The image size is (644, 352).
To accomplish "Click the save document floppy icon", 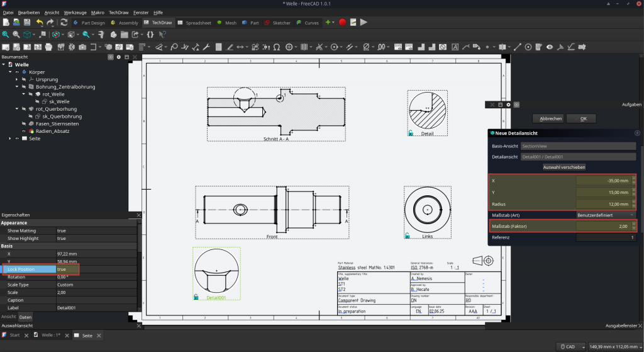I will click(28, 23).
